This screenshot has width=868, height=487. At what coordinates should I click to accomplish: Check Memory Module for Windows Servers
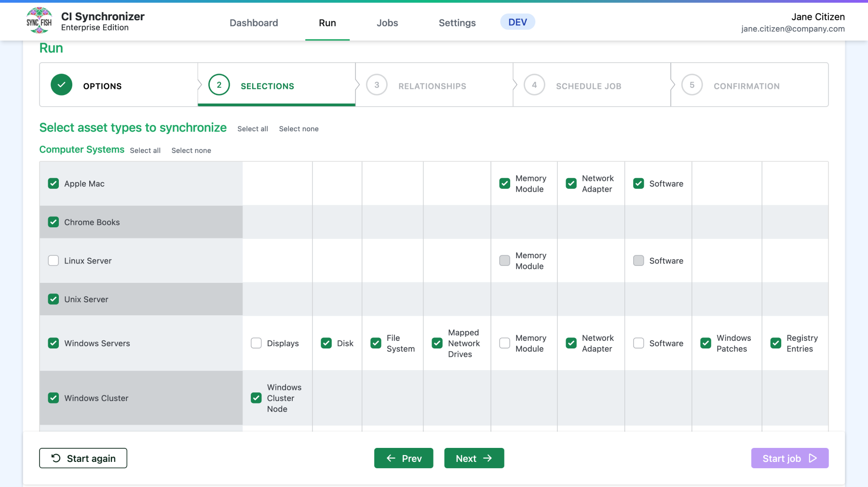tap(504, 343)
